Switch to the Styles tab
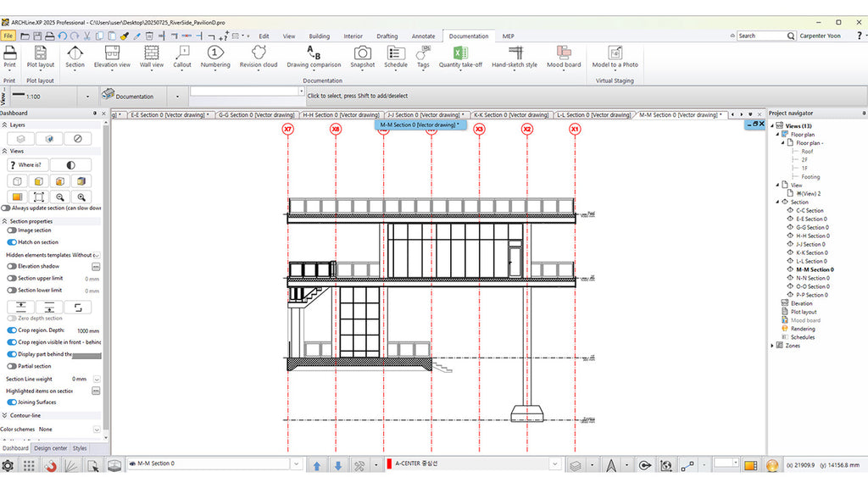The image size is (868, 488). (80, 448)
